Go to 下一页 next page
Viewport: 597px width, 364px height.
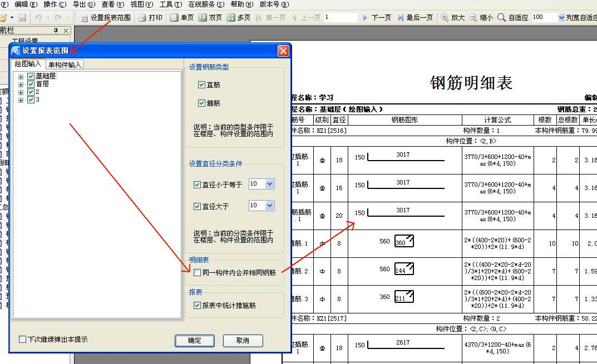click(x=377, y=17)
